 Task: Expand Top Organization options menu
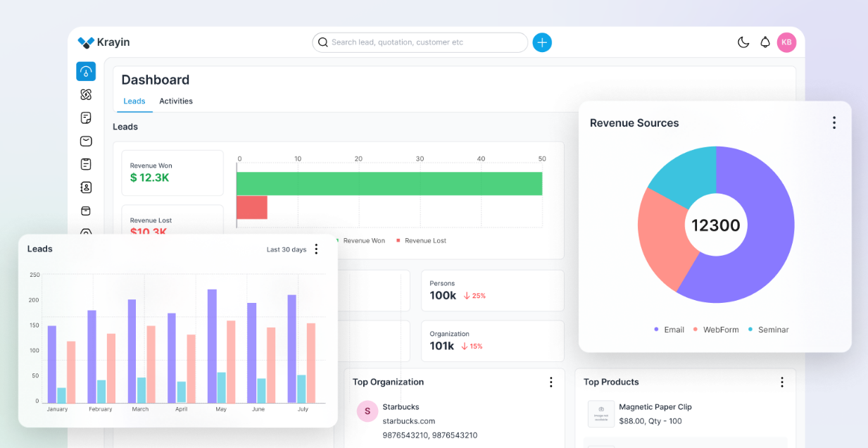pyautogui.click(x=551, y=382)
